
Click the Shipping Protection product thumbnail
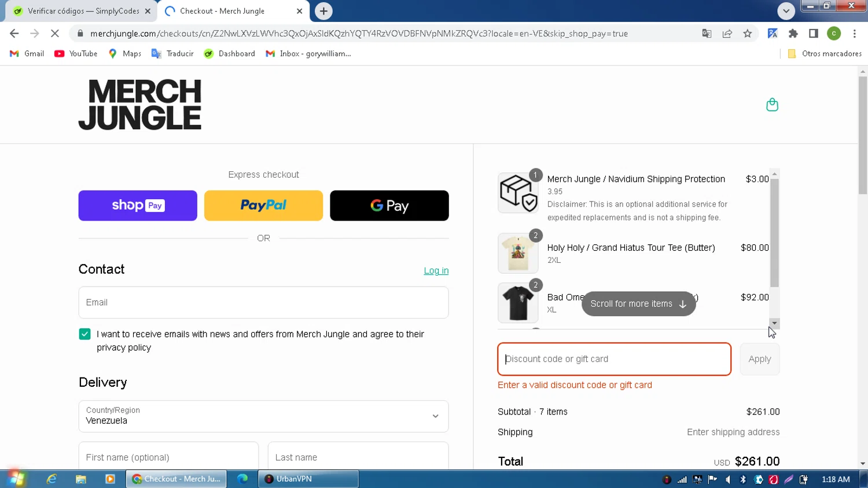(x=518, y=193)
